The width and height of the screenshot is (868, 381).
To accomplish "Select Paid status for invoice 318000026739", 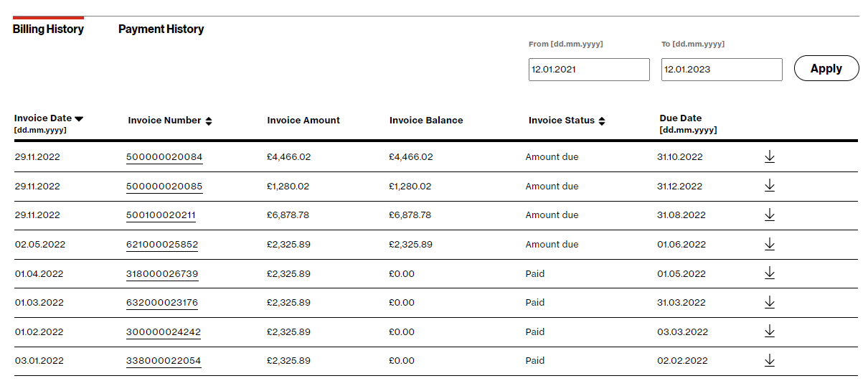I will click(x=535, y=274).
